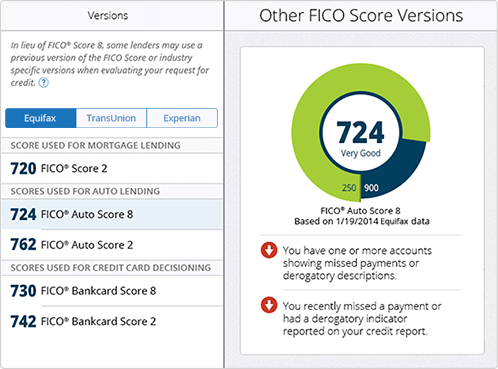Click the FICO Auto Score 8 gauge caption

[360, 211]
